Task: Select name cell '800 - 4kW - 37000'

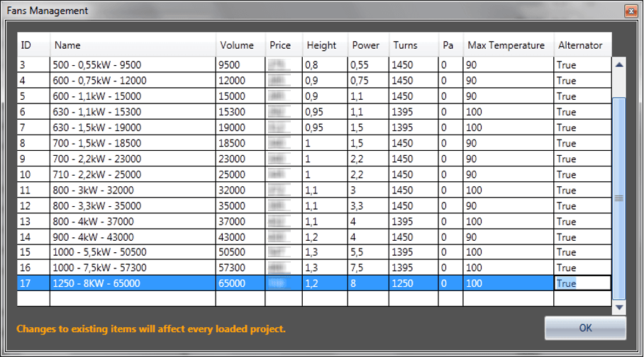Action: point(133,221)
